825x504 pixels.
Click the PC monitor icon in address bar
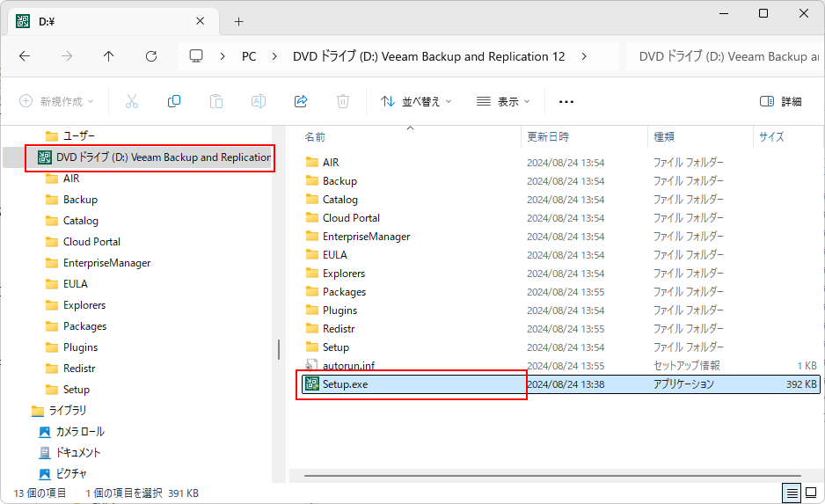click(x=196, y=56)
